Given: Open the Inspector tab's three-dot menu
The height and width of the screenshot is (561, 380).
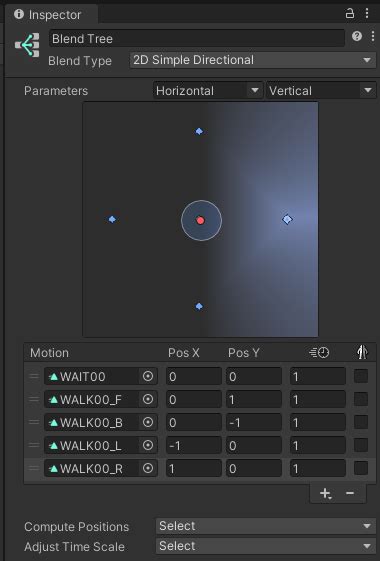Looking at the screenshot, I should pyautogui.click(x=367, y=13).
